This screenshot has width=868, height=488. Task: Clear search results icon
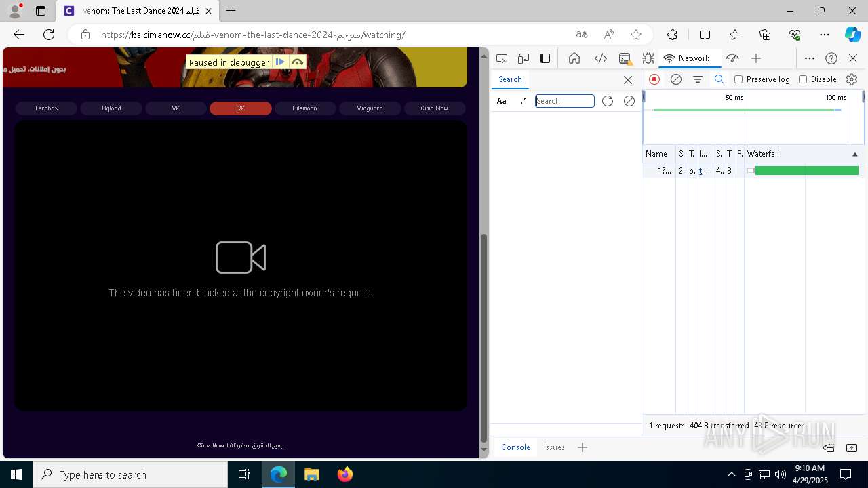(629, 101)
